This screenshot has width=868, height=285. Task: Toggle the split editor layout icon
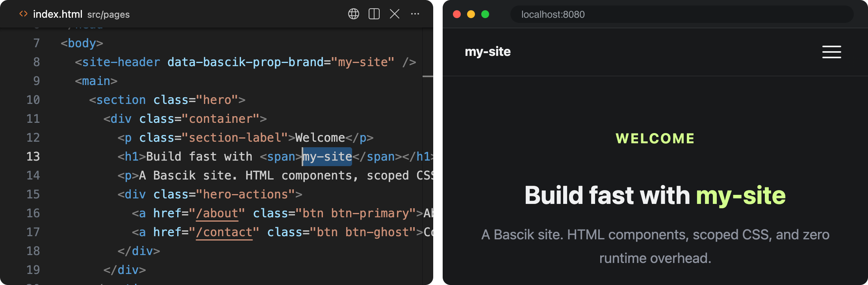tap(374, 14)
